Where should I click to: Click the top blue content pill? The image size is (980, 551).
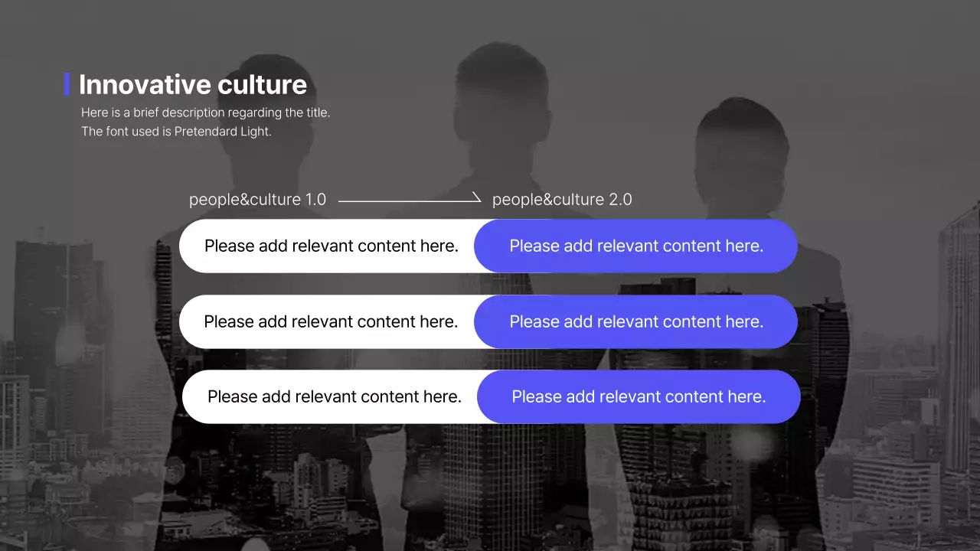(x=636, y=246)
